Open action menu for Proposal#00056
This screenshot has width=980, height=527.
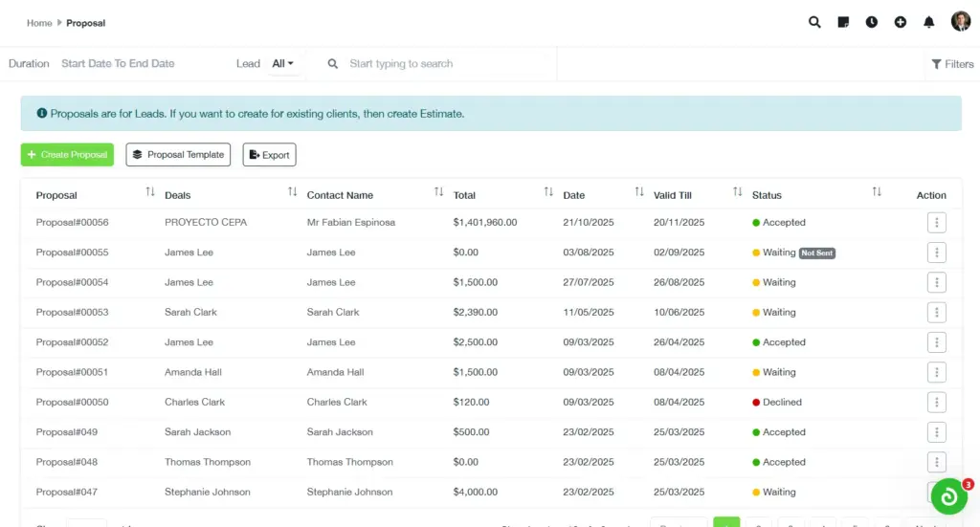(936, 223)
